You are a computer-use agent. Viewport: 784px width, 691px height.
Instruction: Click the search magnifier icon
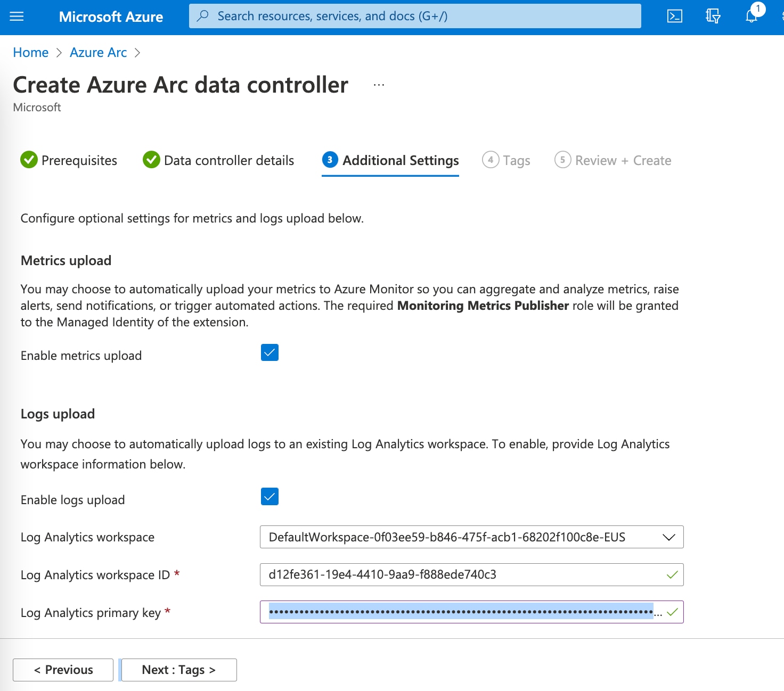(x=202, y=16)
